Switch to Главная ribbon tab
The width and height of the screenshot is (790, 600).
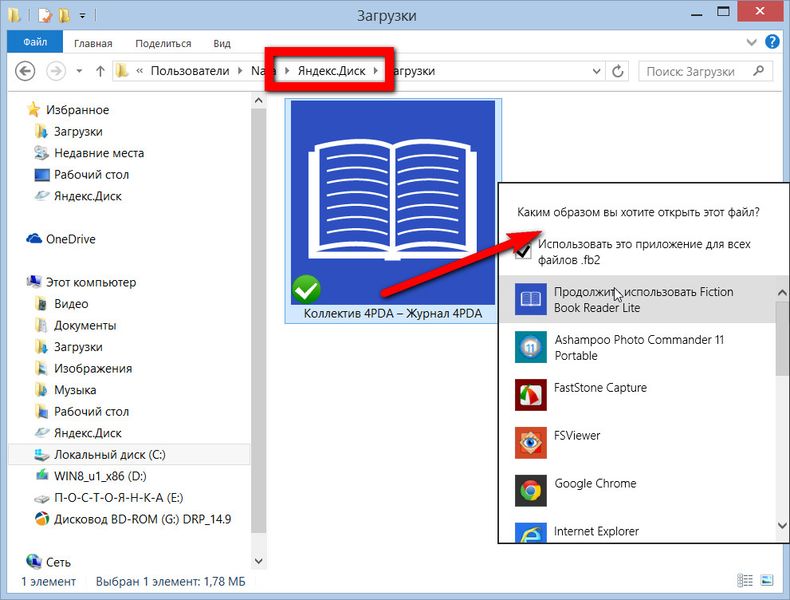(x=93, y=43)
